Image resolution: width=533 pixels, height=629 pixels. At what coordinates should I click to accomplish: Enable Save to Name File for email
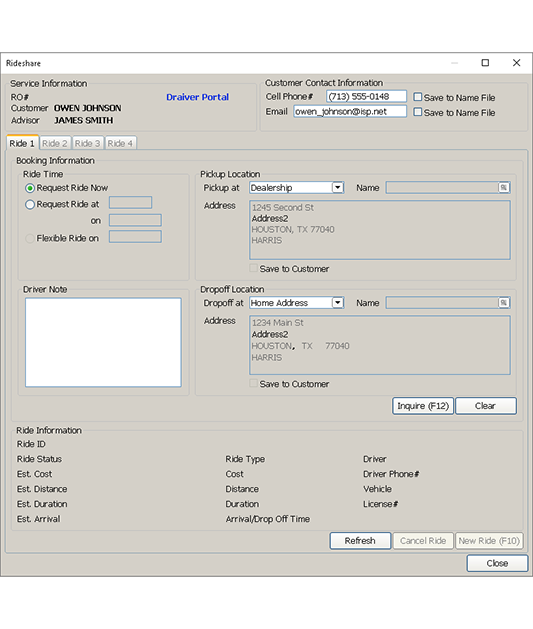[x=417, y=112]
